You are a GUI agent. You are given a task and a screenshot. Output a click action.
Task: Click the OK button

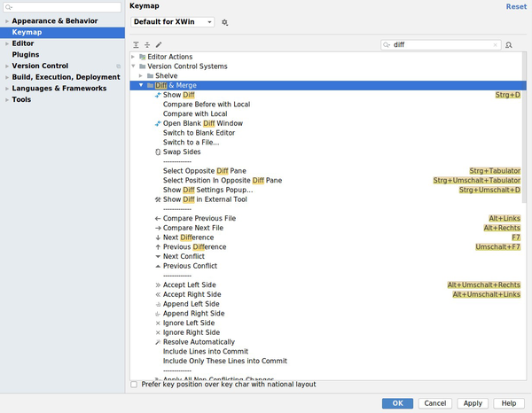(x=397, y=403)
